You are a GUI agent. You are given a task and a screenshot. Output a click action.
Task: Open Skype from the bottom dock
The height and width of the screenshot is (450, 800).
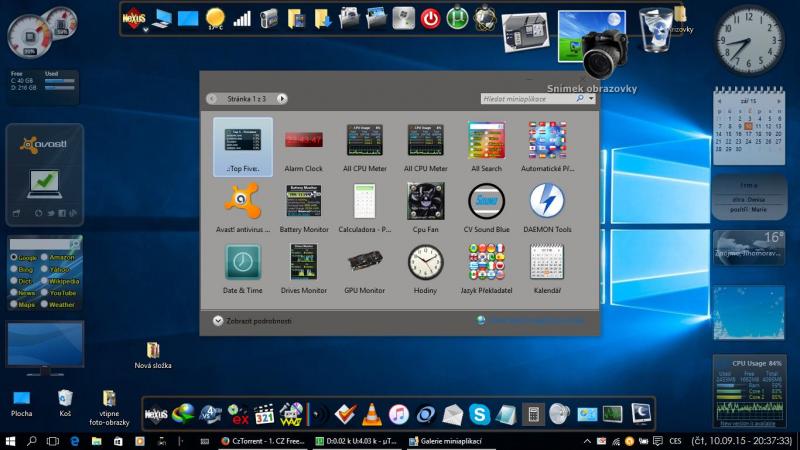[480, 414]
